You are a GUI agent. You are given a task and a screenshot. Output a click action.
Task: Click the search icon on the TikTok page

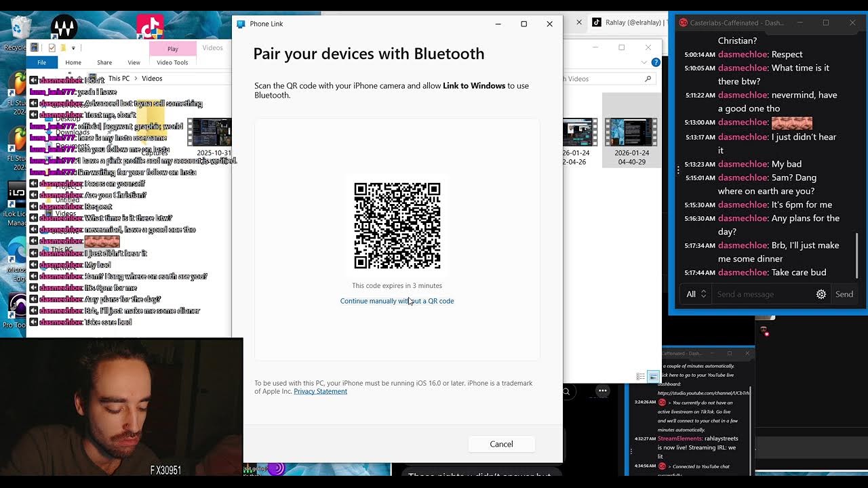pyautogui.click(x=566, y=391)
